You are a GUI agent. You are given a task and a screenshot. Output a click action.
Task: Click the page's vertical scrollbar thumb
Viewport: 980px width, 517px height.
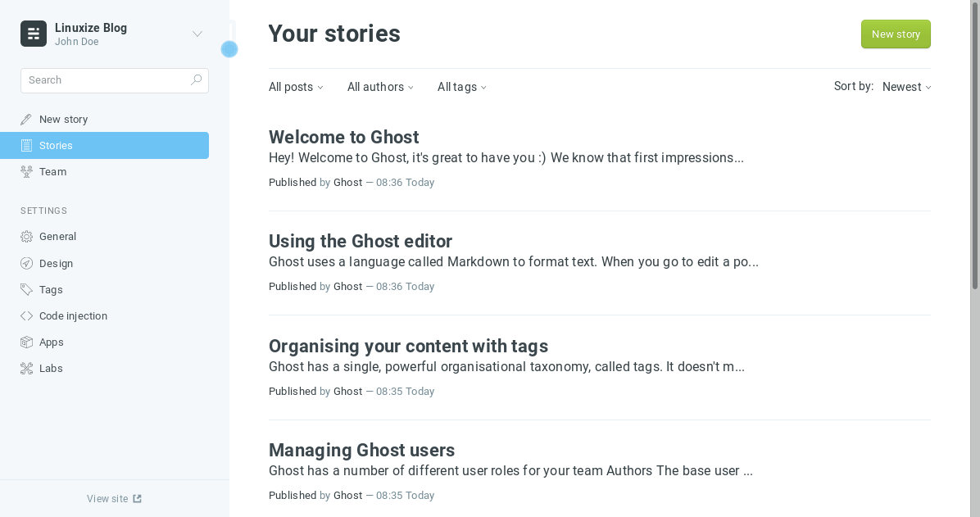tap(975, 144)
